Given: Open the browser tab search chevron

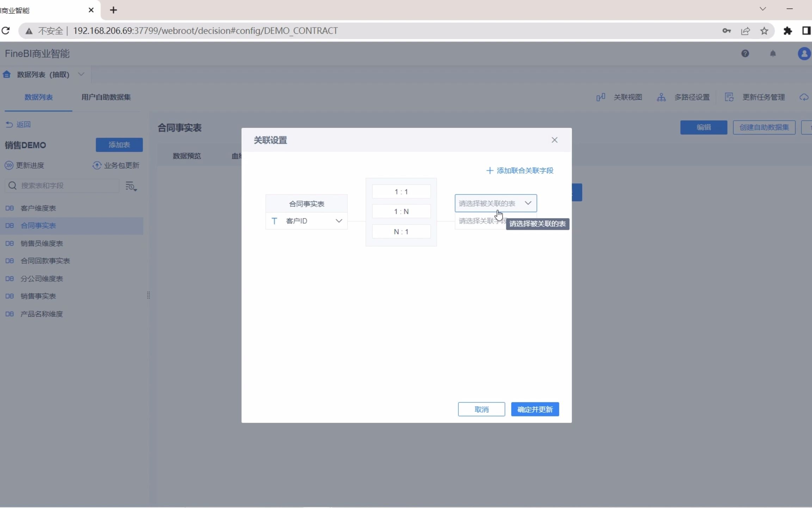Looking at the screenshot, I should tap(763, 9).
